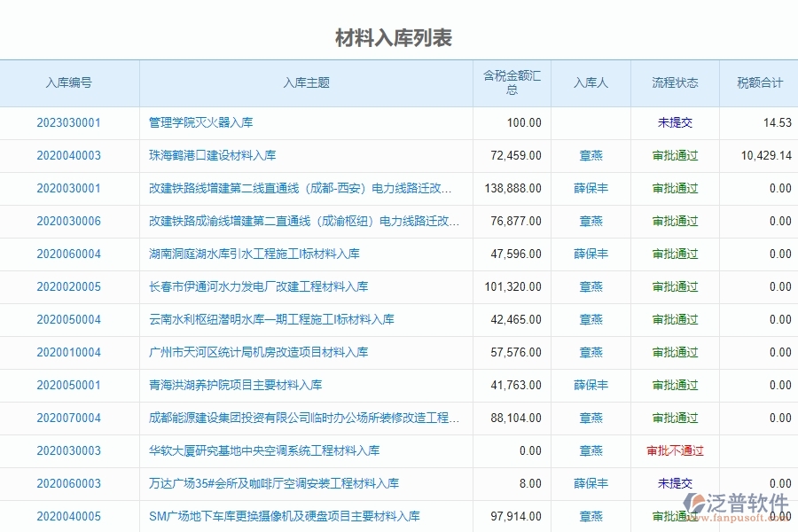Click 审批不通过 status on 华软大厦 row

point(676,450)
